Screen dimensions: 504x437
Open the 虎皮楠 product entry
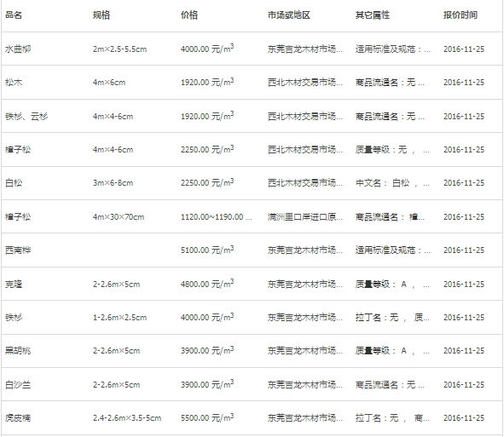point(18,418)
